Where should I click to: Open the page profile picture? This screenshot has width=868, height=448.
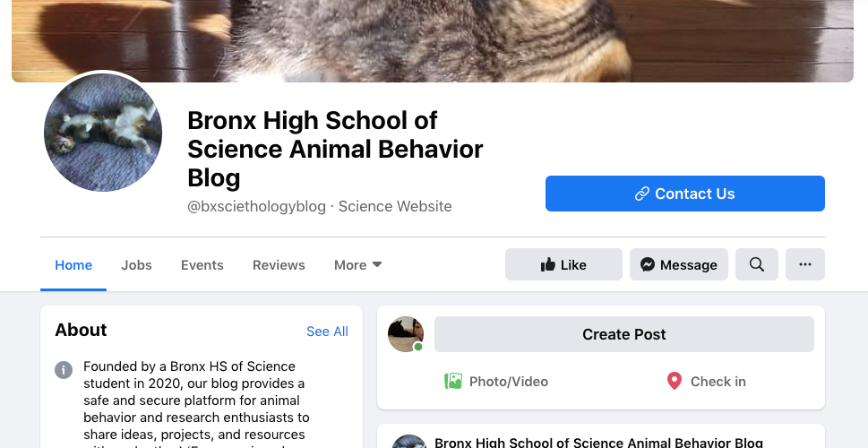(103, 134)
